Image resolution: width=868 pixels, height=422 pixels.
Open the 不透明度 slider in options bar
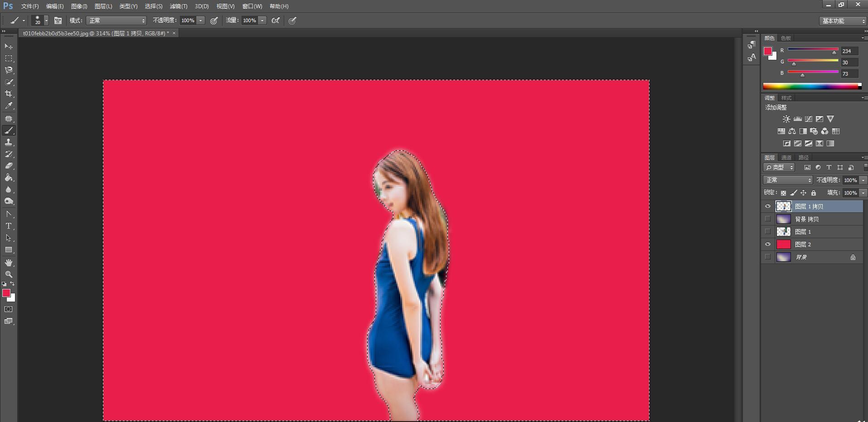(x=200, y=20)
